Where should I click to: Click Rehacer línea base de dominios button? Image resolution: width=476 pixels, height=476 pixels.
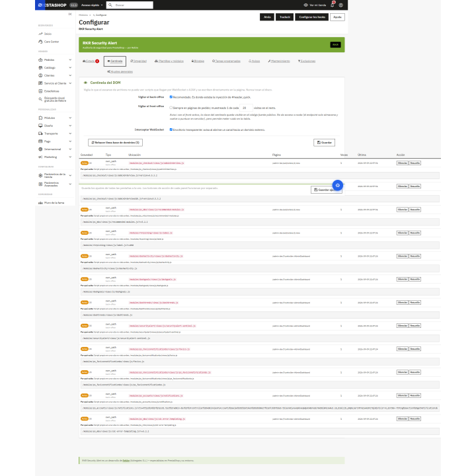115,142
